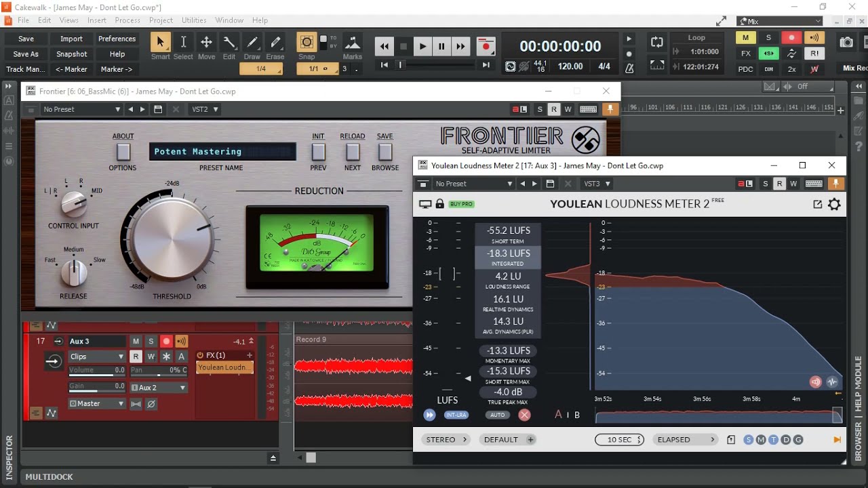The height and width of the screenshot is (488, 868).
Task: Open Aux 2 input dropdown
Action: click(158, 388)
